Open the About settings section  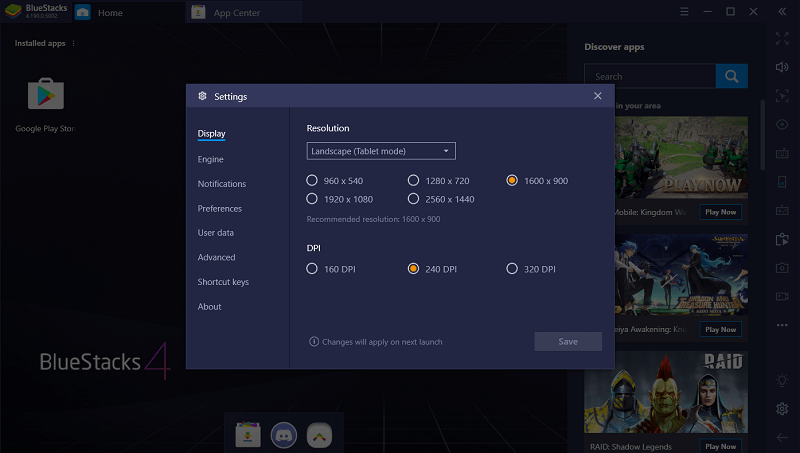(x=209, y=307)
